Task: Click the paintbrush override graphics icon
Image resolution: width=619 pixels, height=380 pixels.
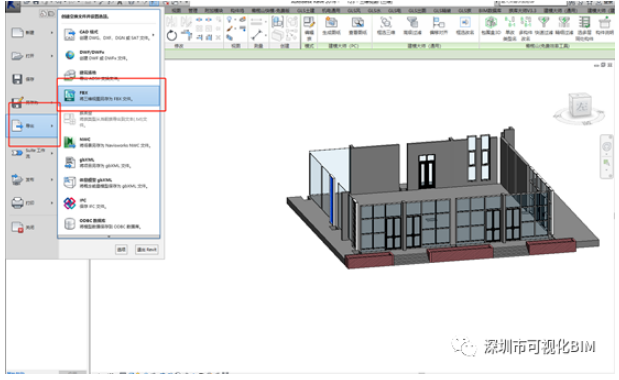Action: [229, 29]
